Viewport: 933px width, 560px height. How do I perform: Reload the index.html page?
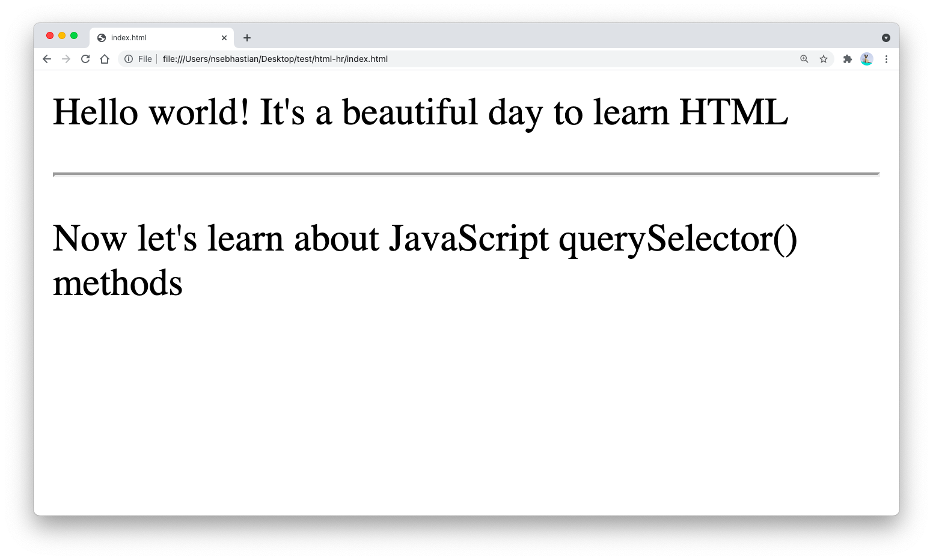[x=85, y=59]
